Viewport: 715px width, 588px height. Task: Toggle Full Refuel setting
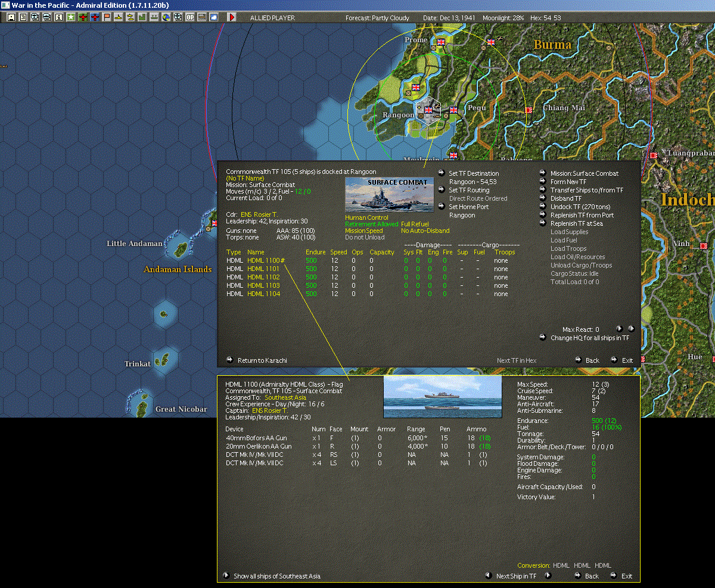point(415,224)
